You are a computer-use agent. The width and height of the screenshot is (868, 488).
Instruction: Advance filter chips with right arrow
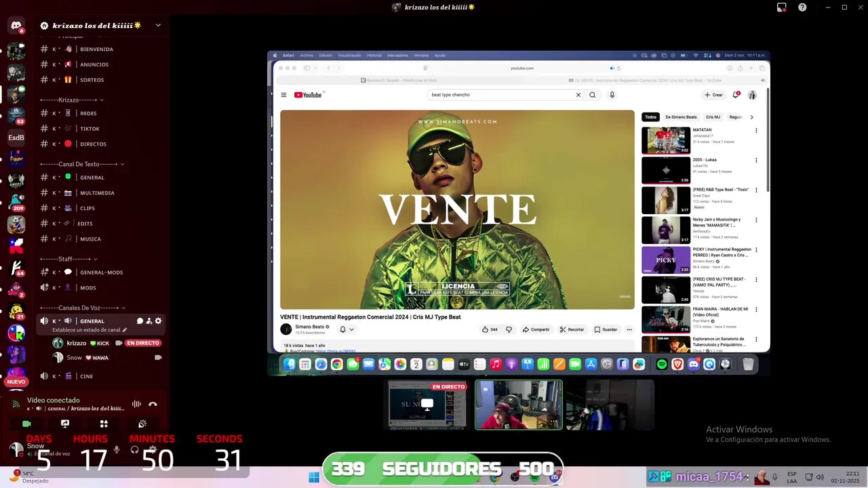tap(751, 117)
